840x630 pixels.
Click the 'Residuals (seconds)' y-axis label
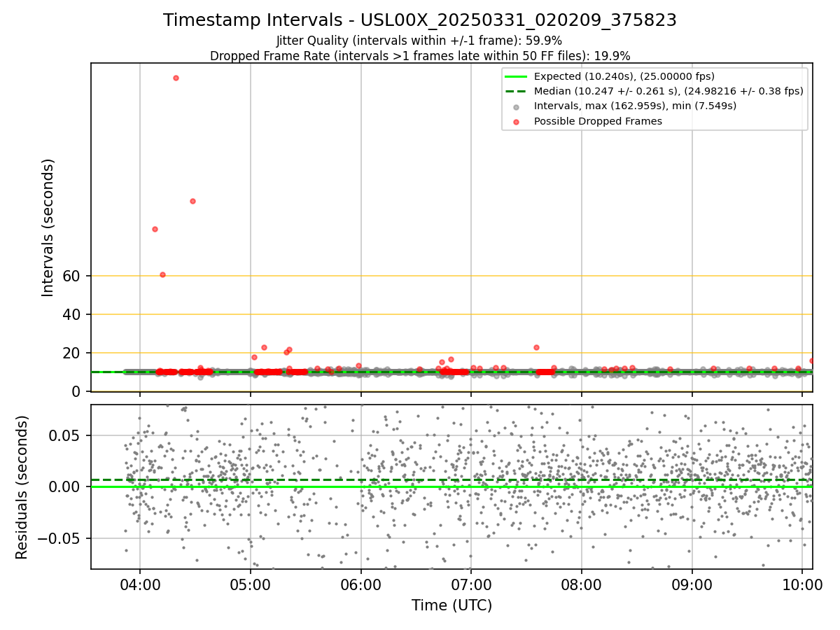click(22, 487)
